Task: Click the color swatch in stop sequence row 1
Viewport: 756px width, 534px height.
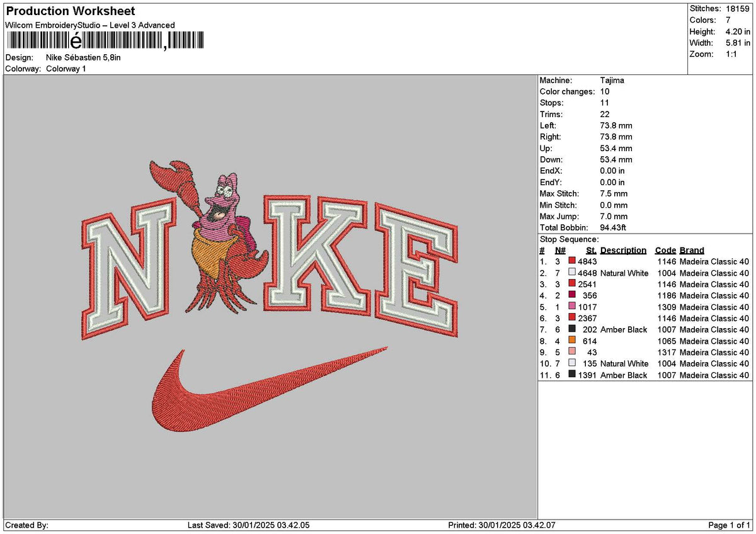Action: 572,261
